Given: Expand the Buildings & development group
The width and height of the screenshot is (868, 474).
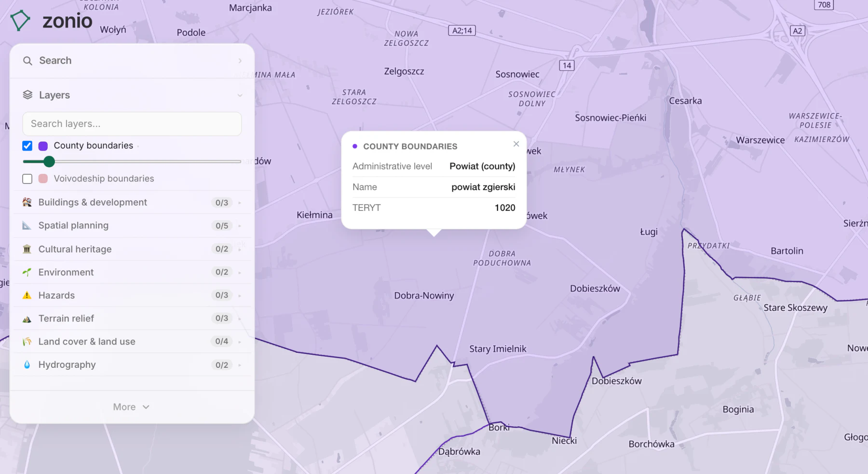Looking at the screenshot, I should tap(240, 203).
